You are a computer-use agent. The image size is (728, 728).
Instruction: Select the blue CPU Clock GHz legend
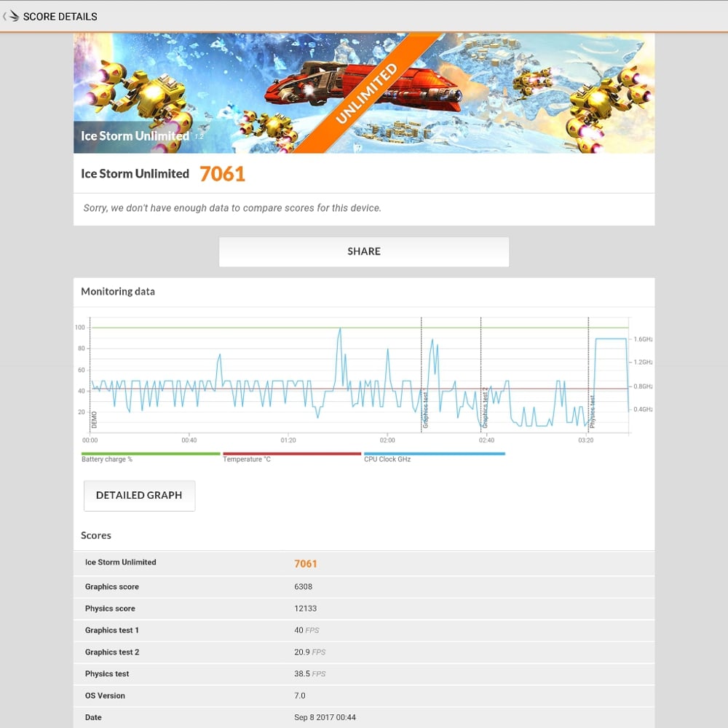[434, 456]
